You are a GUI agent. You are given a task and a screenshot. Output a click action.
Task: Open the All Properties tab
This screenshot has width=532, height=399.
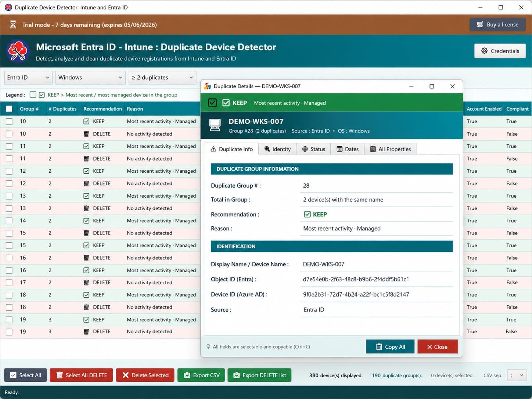point(390,149)
